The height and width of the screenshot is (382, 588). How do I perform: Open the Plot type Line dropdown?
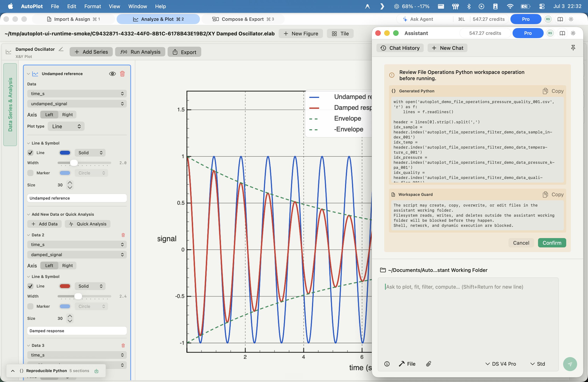66,126
